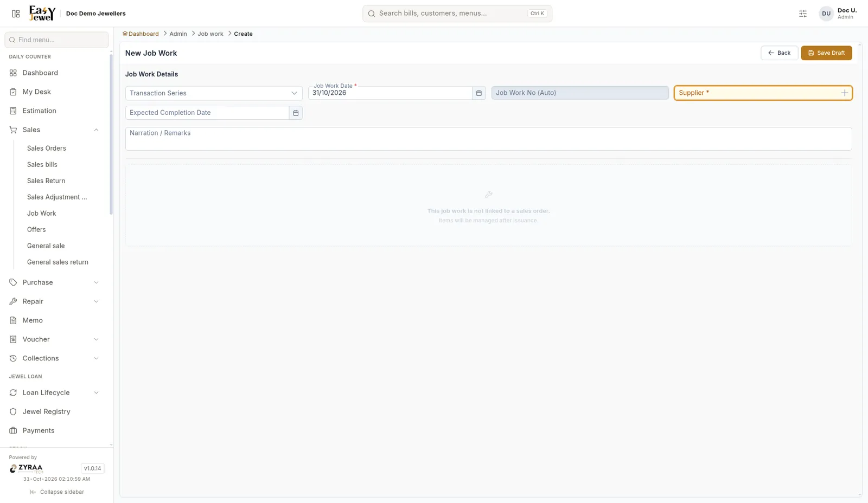
Task: Select Job Work submenu item
Action: tap(42, 213)
